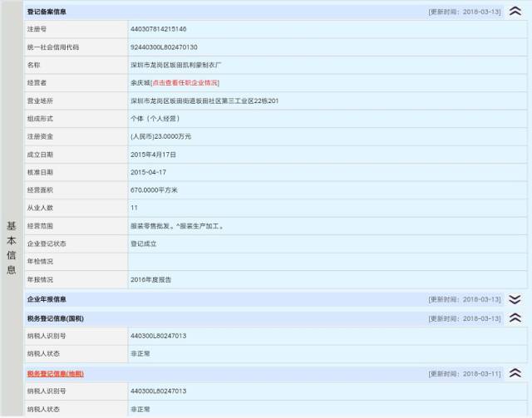Click the status value 登记成立

pyautogui.click(x=144, y=243)
